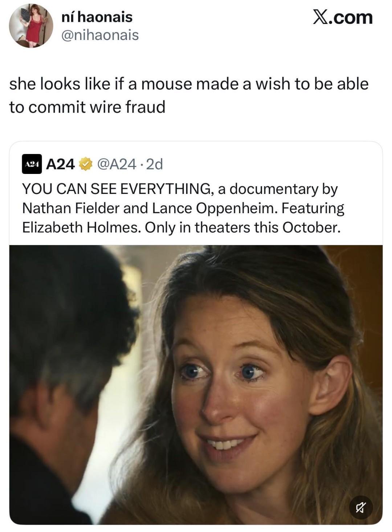
Task: Click the bold "A24" account name
Action: [60, 165]
